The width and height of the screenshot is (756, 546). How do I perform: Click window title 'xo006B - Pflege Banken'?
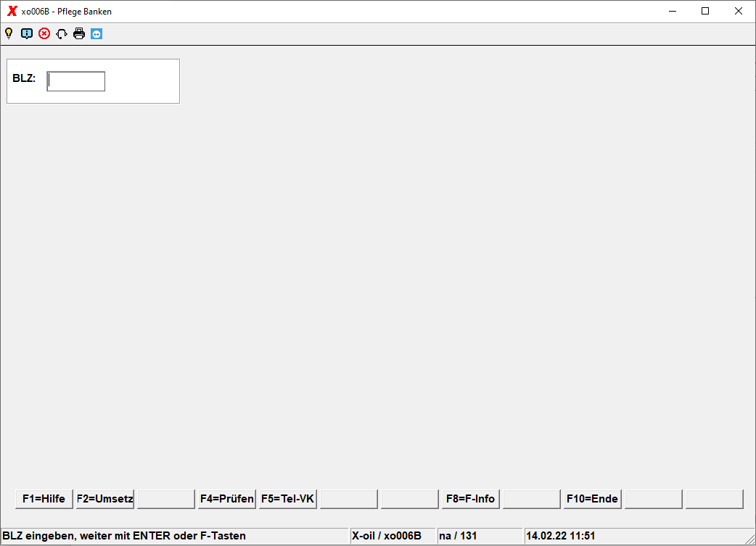click(67, 12)
